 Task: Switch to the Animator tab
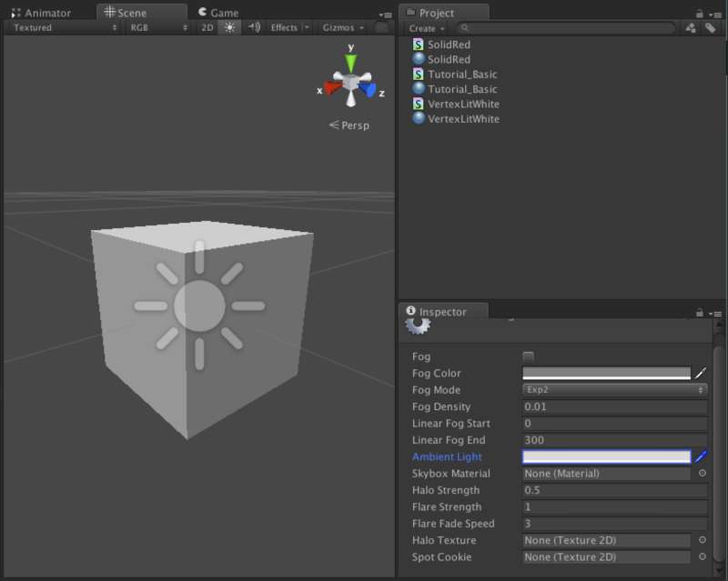(42, 13)
